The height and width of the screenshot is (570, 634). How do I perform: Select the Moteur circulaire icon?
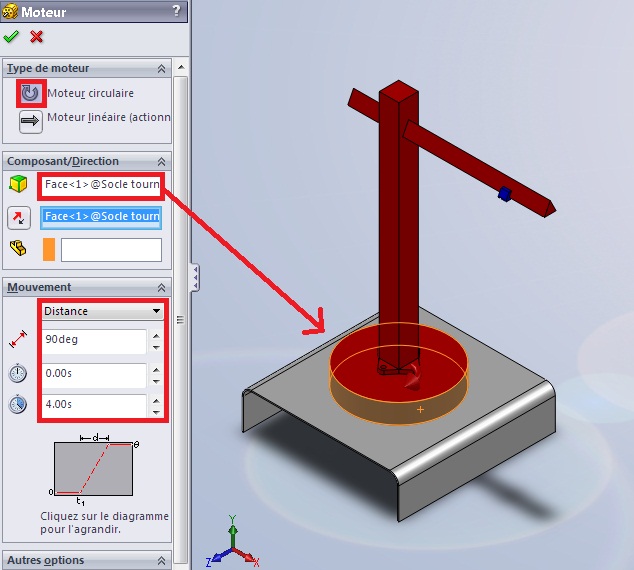click(31, 93)
